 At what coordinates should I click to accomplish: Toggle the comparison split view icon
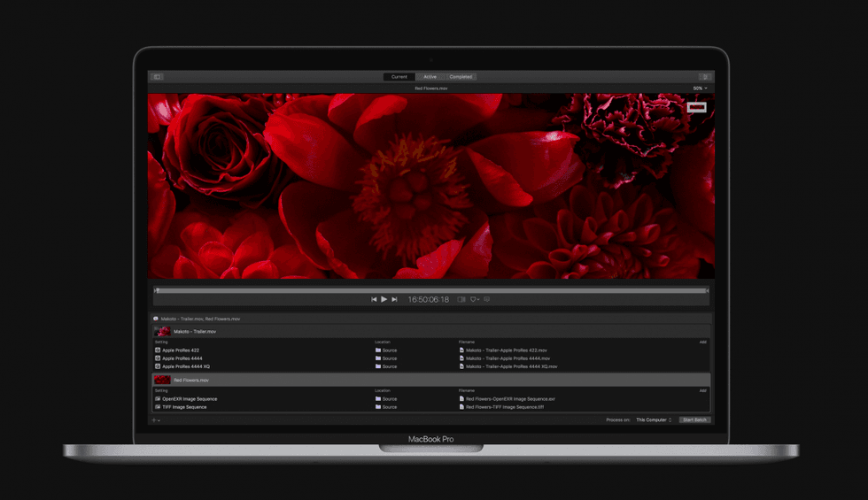click(461, 299)
